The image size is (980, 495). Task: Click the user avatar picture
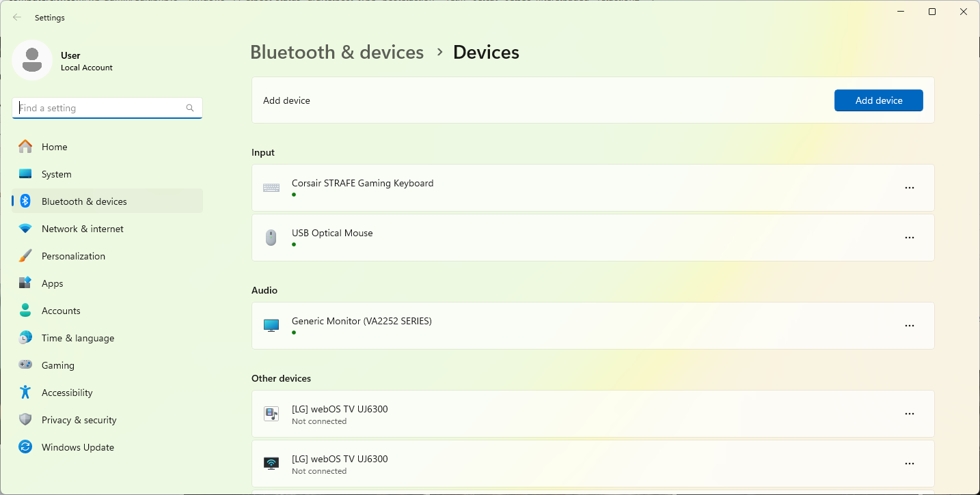tap(32, 60)
